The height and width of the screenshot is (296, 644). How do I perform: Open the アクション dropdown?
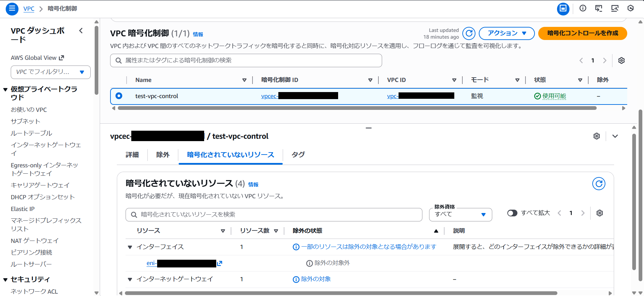(x=507, y=33)
